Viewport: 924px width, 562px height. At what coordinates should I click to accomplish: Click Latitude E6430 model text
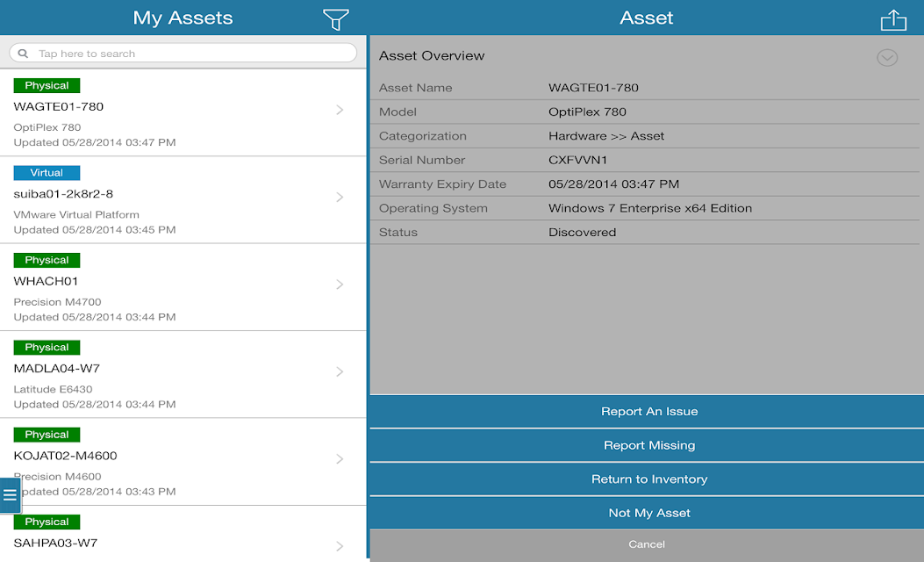click(x=53, y=389)
